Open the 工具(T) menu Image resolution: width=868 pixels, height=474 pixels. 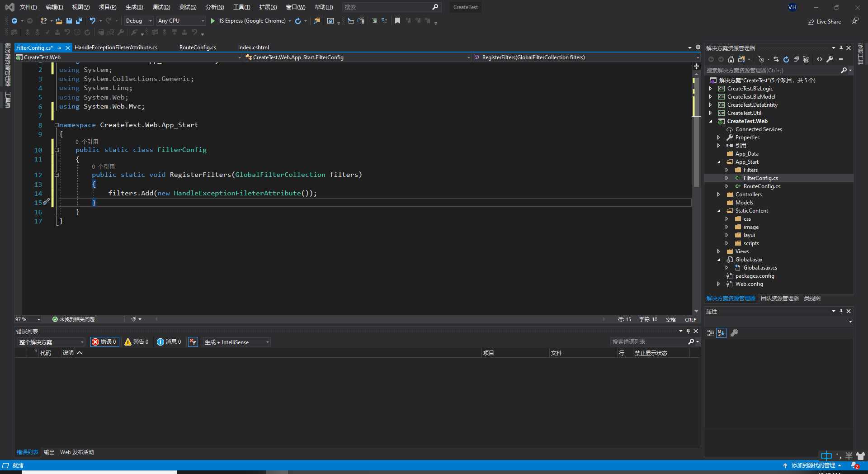[241, 7]
